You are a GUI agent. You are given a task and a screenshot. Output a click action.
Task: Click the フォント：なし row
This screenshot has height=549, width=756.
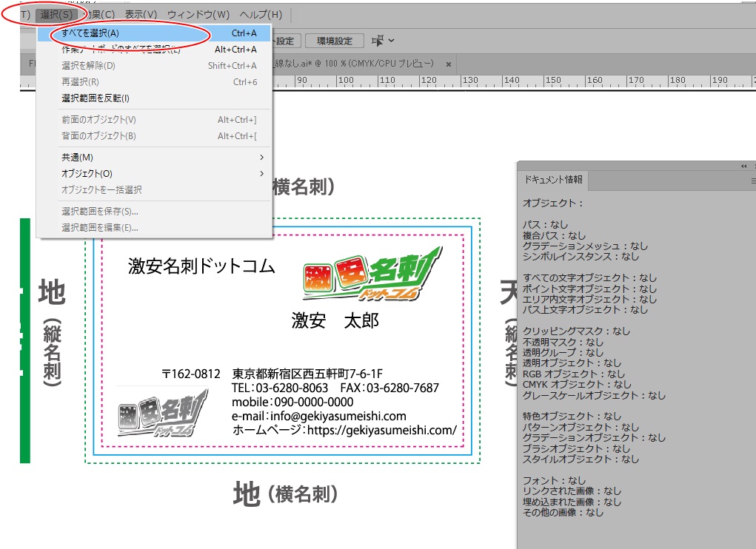[x=555, y=481]
